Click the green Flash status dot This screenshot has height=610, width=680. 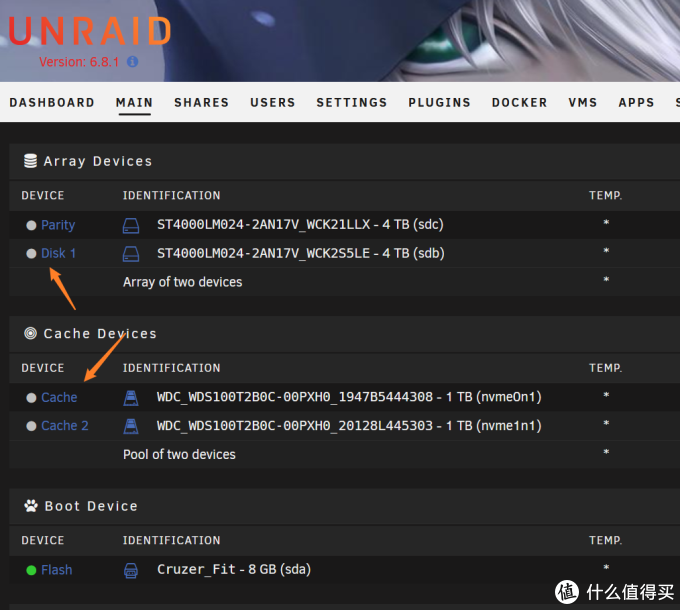31,570
